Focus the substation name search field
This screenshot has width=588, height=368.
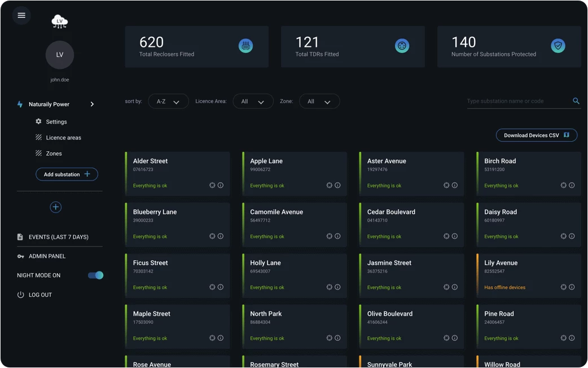pos(524,101)
